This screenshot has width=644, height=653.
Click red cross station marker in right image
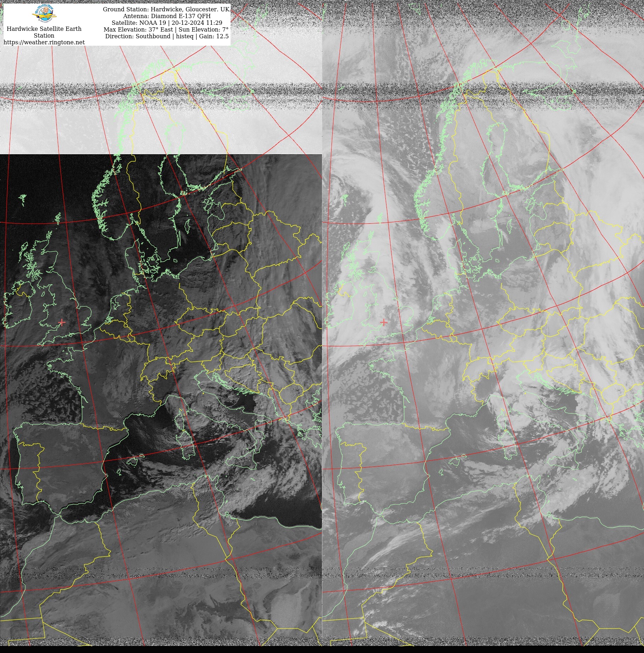[384, 322]
